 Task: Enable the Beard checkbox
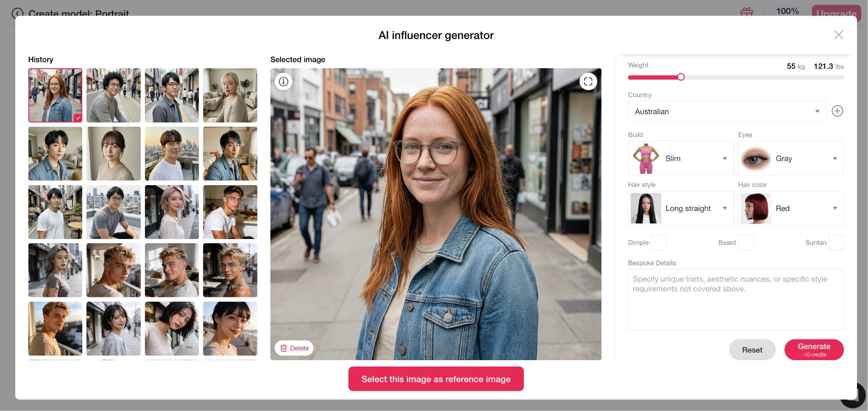point(746,242)
